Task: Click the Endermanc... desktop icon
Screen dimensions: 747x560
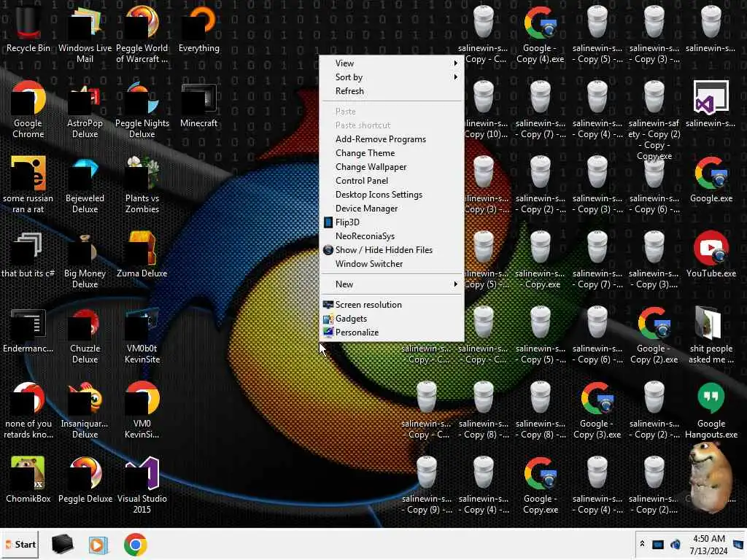Action: [28, 330]
